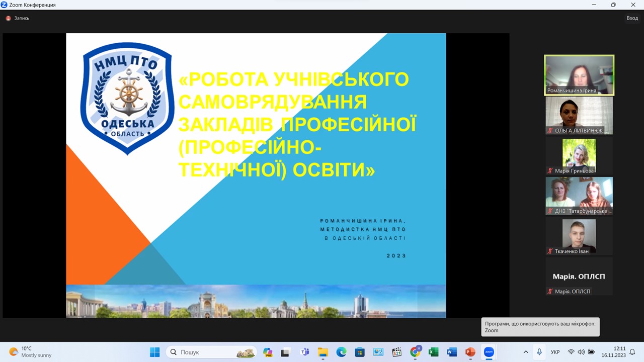Open File Explorer from the taskbar
644x362 pixels.
pos(323,352)
